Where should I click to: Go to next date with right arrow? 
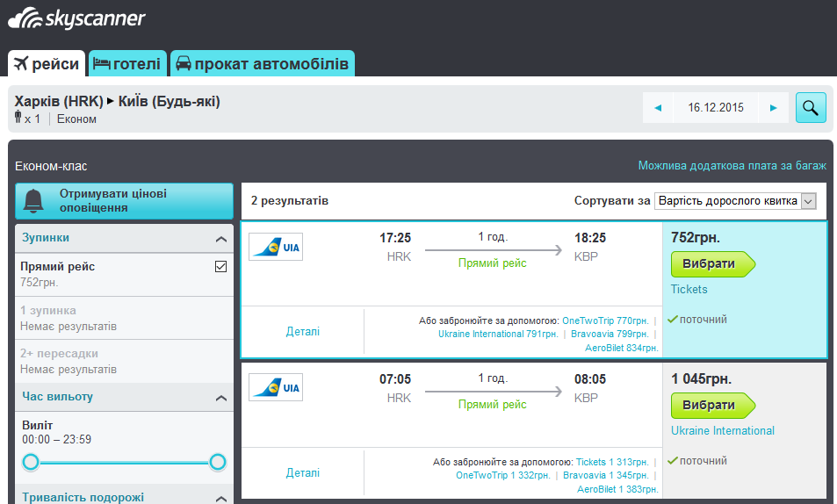(773, 108)
